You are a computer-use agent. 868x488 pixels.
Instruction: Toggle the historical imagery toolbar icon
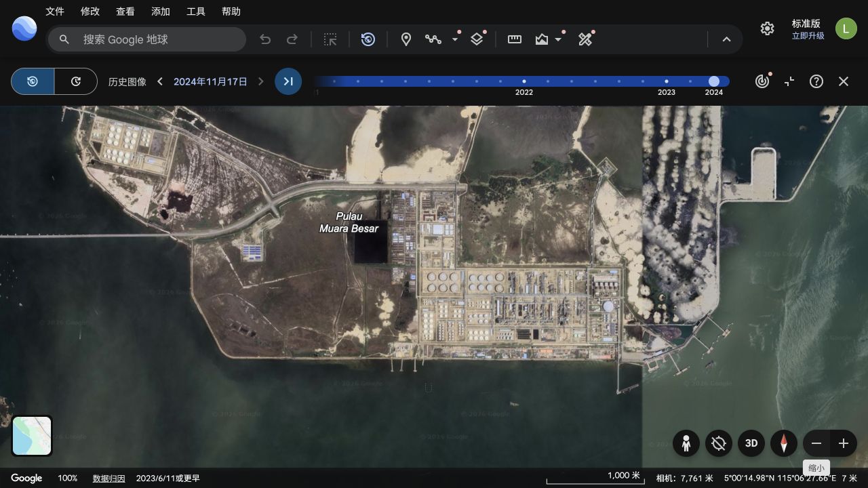tap(368, 39)
